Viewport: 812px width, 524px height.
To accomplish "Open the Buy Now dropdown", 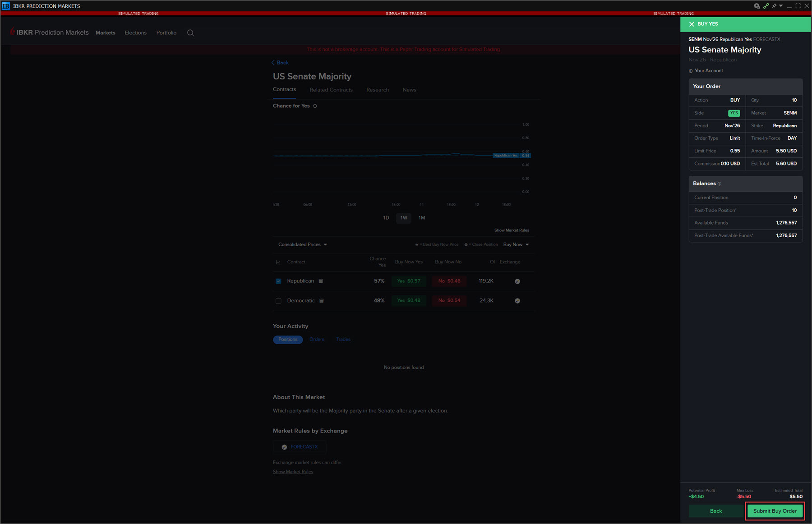I will point(516,244).
